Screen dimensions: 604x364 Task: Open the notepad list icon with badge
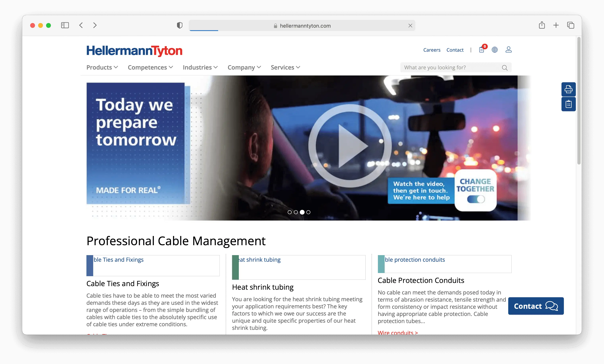pos(482,50)
